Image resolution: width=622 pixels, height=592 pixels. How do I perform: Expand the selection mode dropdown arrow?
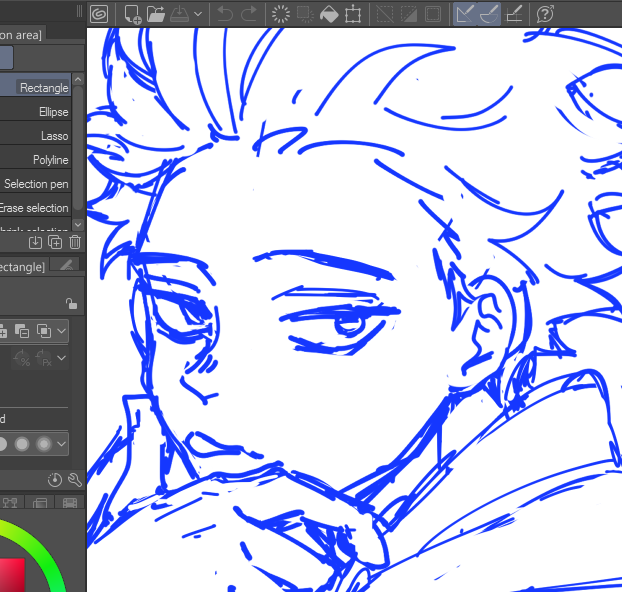[x=61, y=331]
